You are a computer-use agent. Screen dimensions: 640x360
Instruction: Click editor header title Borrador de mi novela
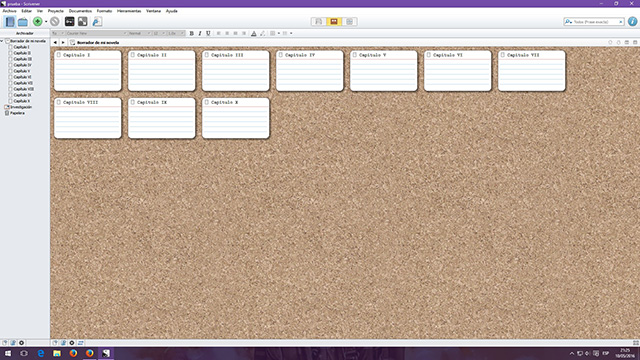[98, 42]
